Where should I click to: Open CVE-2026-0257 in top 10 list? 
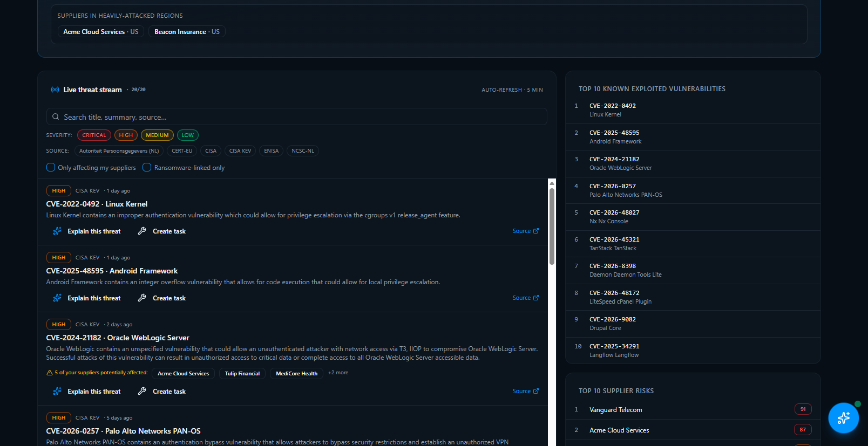point(693,190)
